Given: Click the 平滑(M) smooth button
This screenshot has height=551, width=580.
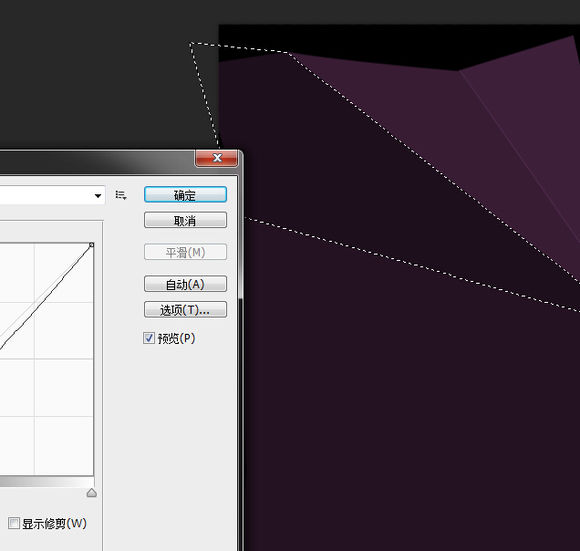Looking at the screenshot, I should click(185, 252).
